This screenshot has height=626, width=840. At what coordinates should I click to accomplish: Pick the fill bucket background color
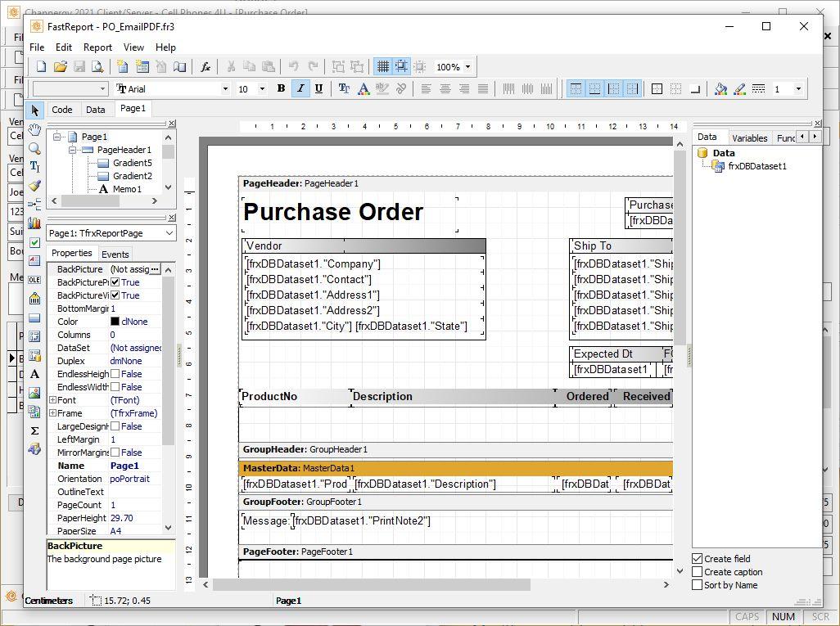point(720,88)
